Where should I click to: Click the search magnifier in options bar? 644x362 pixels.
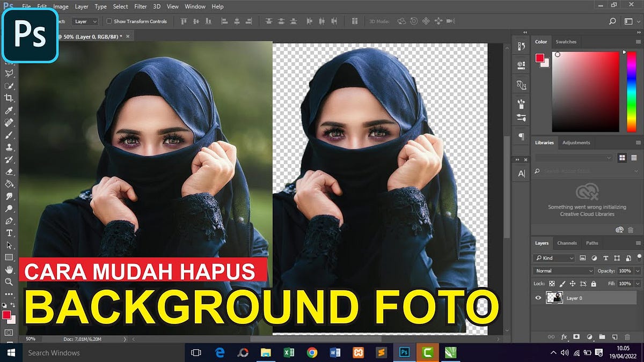[612, 21]
